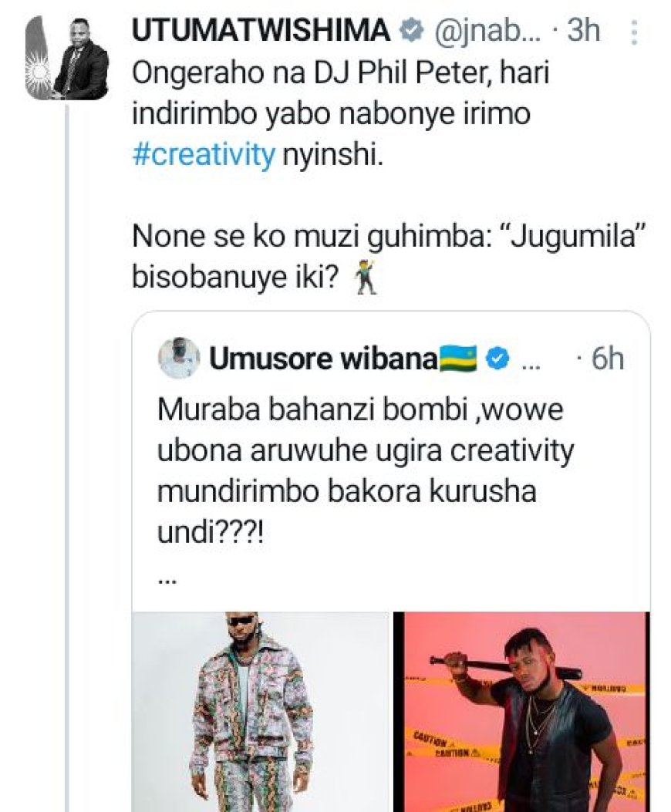Open photo of man holding baseball bat

coord(522,709)
